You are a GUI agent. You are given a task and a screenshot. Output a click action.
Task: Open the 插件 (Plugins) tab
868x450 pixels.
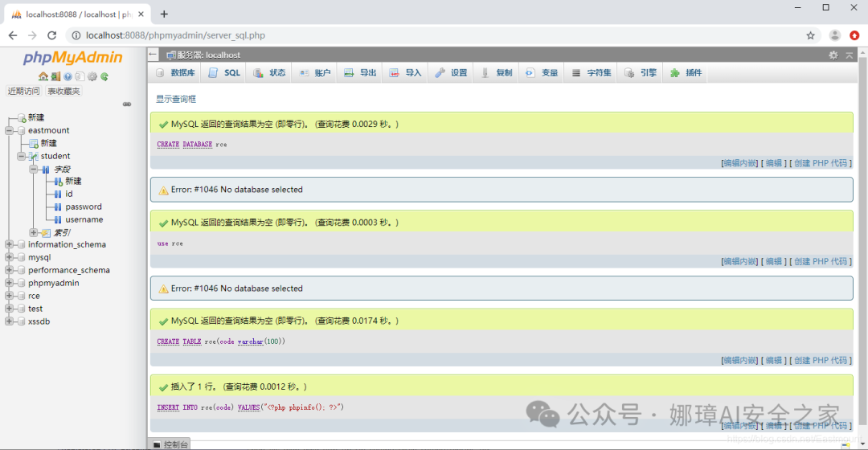(x=686, y=73)
